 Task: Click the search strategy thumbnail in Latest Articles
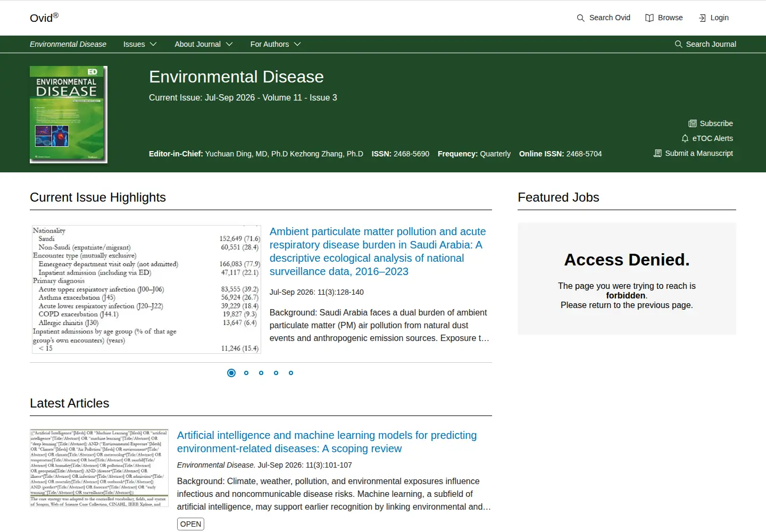pos(99,468)
